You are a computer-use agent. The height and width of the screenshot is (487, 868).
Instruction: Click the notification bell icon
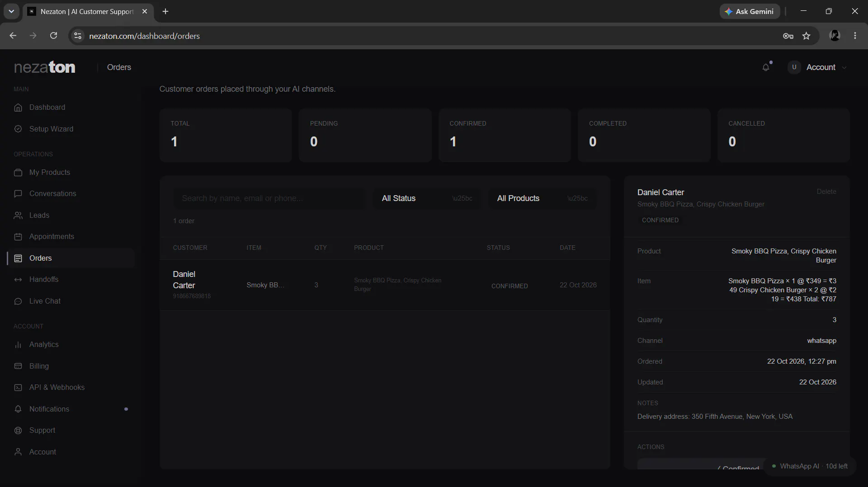pyautogui.click(x=766, y=67)
